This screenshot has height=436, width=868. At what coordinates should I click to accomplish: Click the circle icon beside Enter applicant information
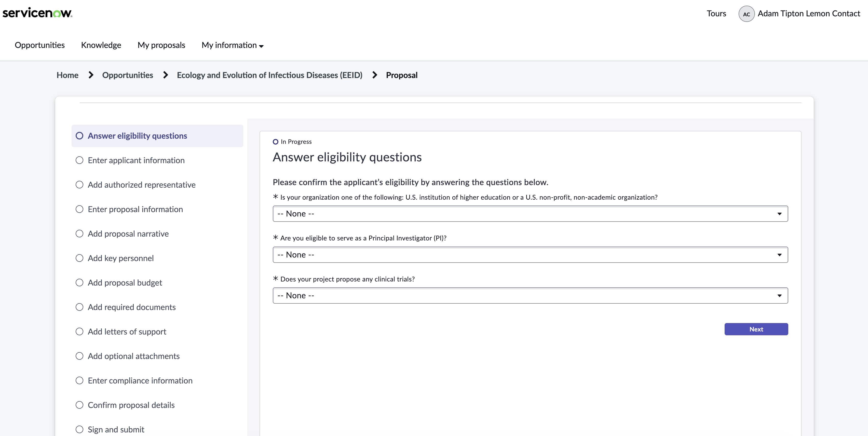[x=79, y=160]
